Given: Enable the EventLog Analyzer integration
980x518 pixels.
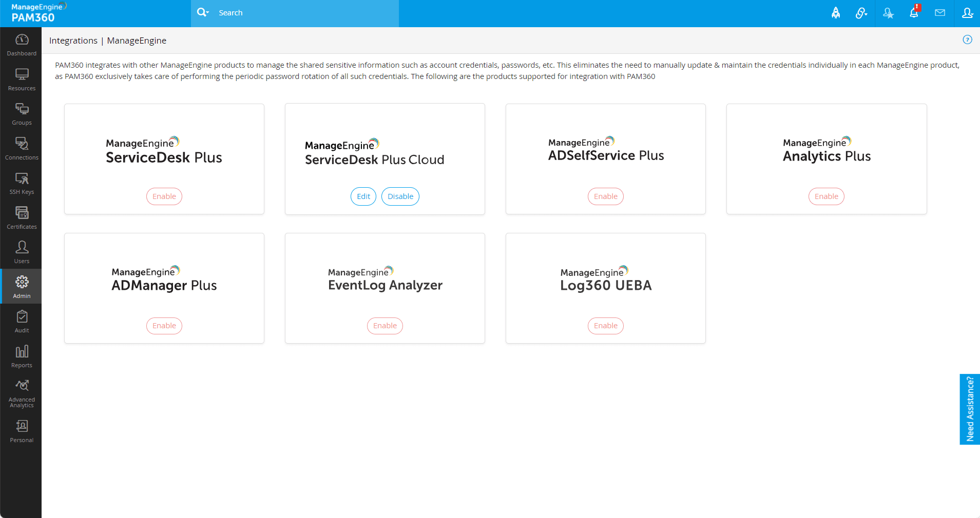Looking at the screenshot, I should pos(385,326).
